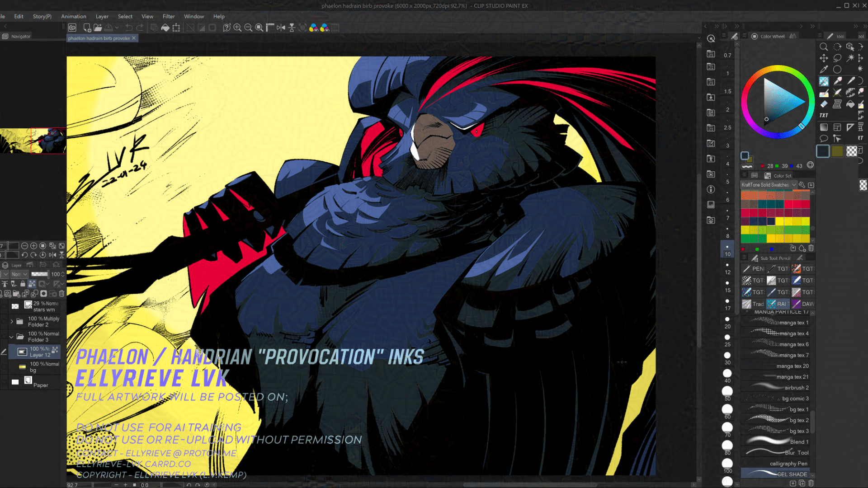Viewport: 868px width, 488px height.
Task: Select the TXT text tool
Action: coord(824,116)
